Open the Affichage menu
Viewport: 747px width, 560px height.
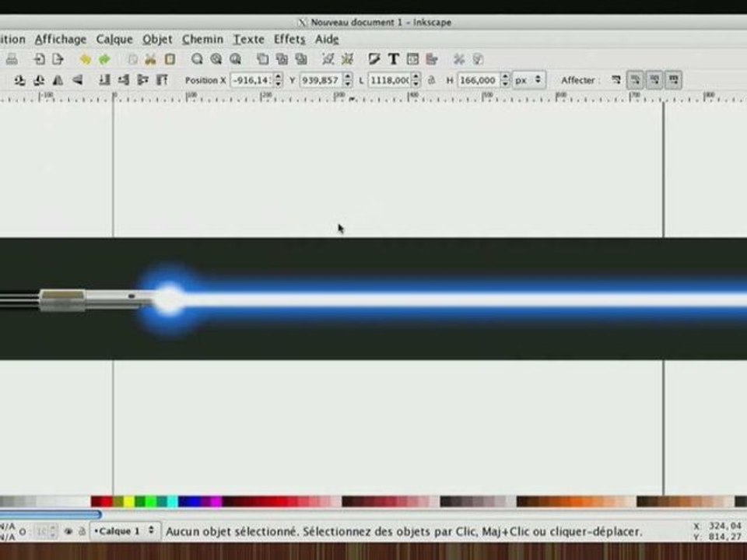click(x=61, y=40)
